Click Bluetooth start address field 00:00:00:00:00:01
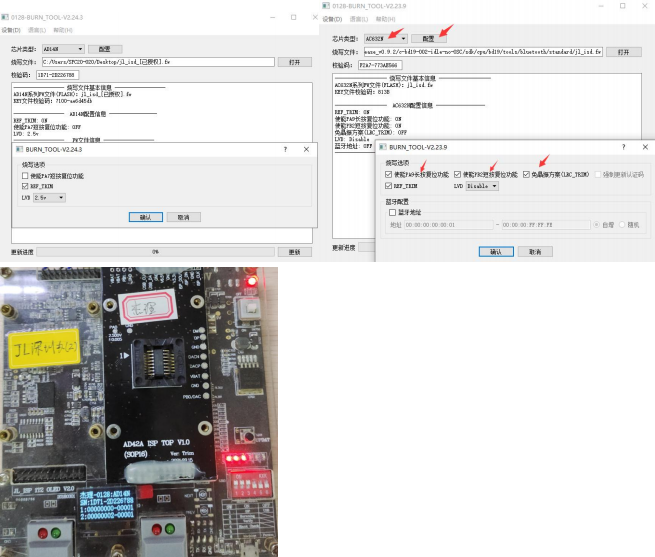The image size is (655, 557). click(449, 225)
